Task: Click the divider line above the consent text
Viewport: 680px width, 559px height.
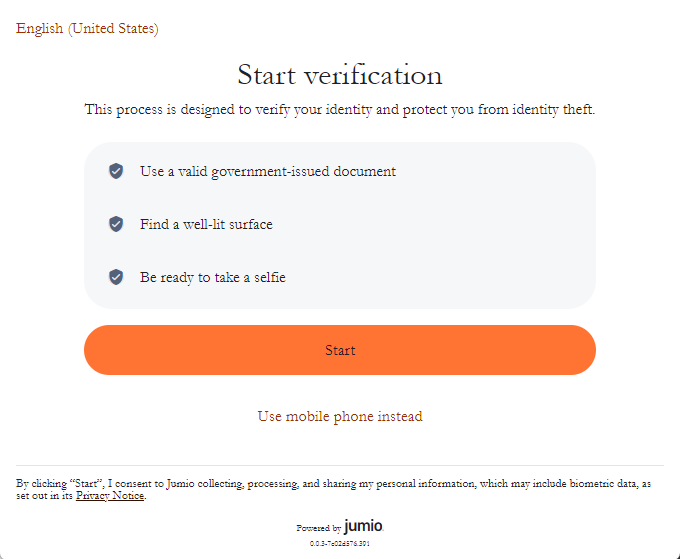Action: [340, 465]
